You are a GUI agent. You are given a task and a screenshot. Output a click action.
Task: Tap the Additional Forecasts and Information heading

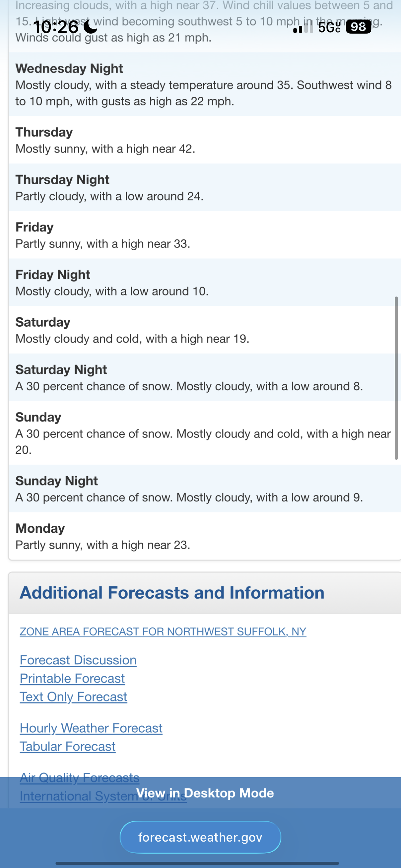172,593
